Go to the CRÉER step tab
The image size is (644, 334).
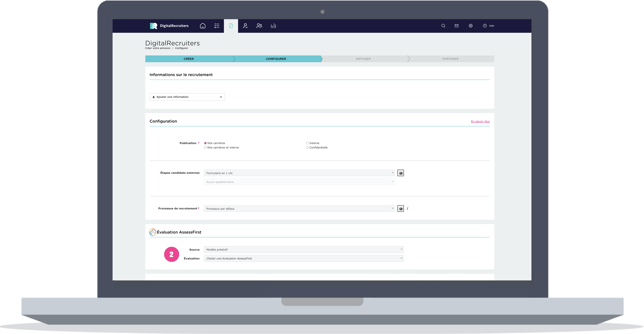coord(189,59)
